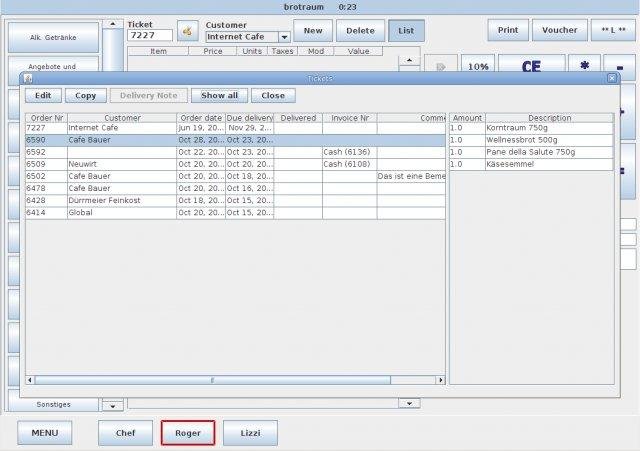Switch to user Roger
Image resolution: width=640 pixels, height=451 pixels.
[x=188, y=433]
